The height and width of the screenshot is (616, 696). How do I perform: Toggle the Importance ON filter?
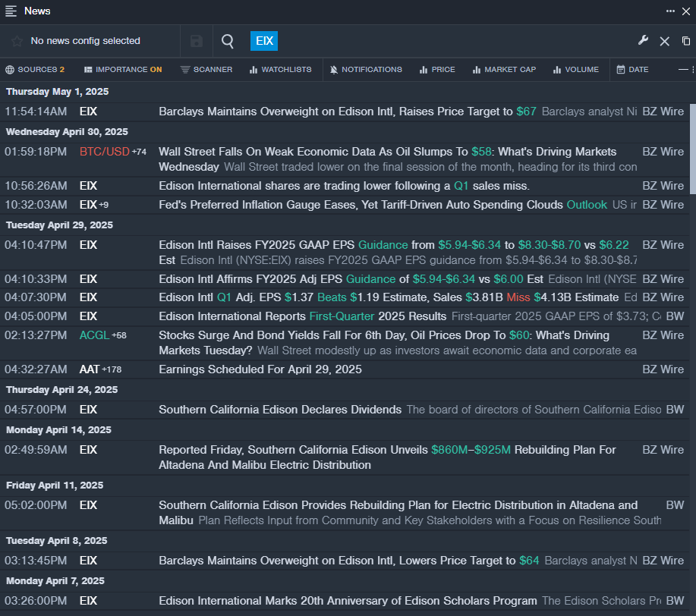(x=123, y=70)
